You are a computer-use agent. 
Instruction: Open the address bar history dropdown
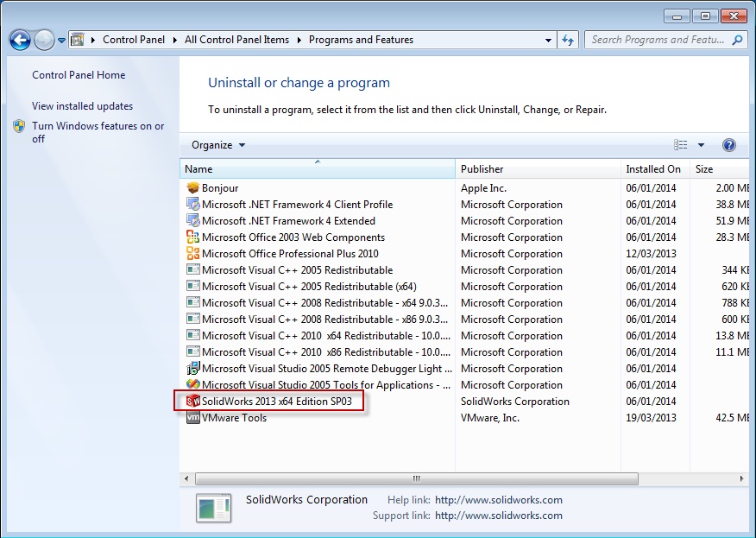(548, 40)
